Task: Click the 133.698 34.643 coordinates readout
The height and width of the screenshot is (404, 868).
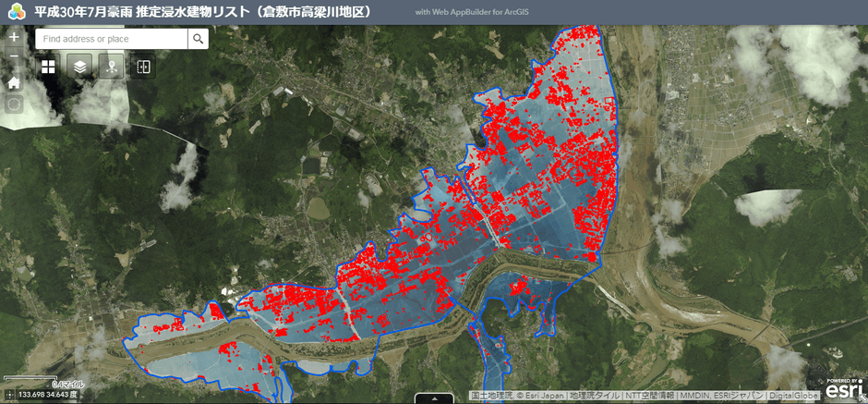Action: [48, 395]
